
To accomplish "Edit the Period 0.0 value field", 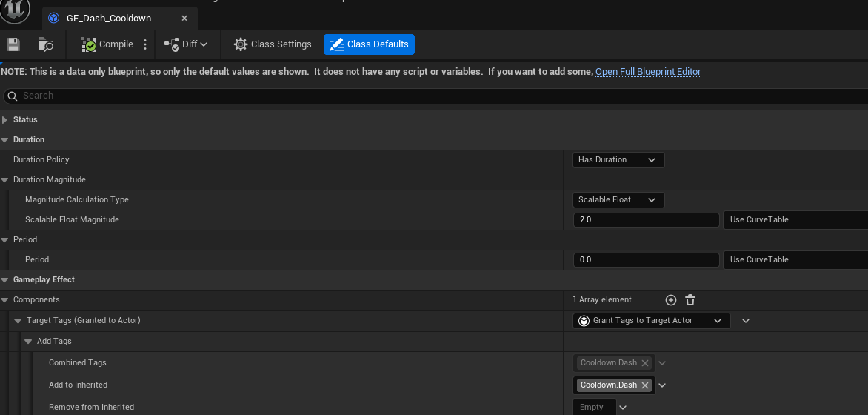I will pos(646,260).
